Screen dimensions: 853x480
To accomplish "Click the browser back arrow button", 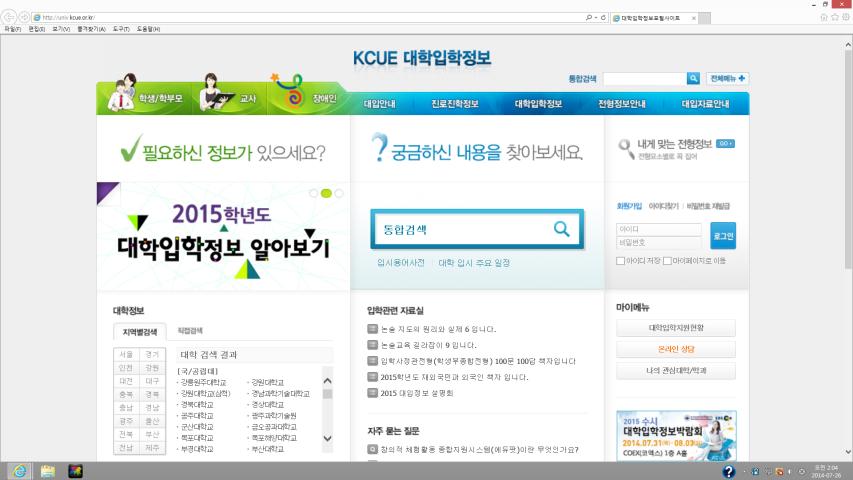I will (9, 17).
